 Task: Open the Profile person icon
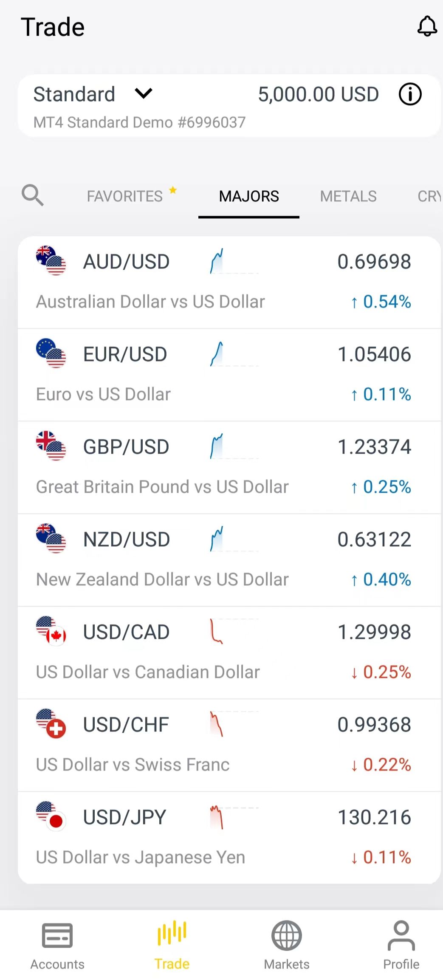point(401,936)
